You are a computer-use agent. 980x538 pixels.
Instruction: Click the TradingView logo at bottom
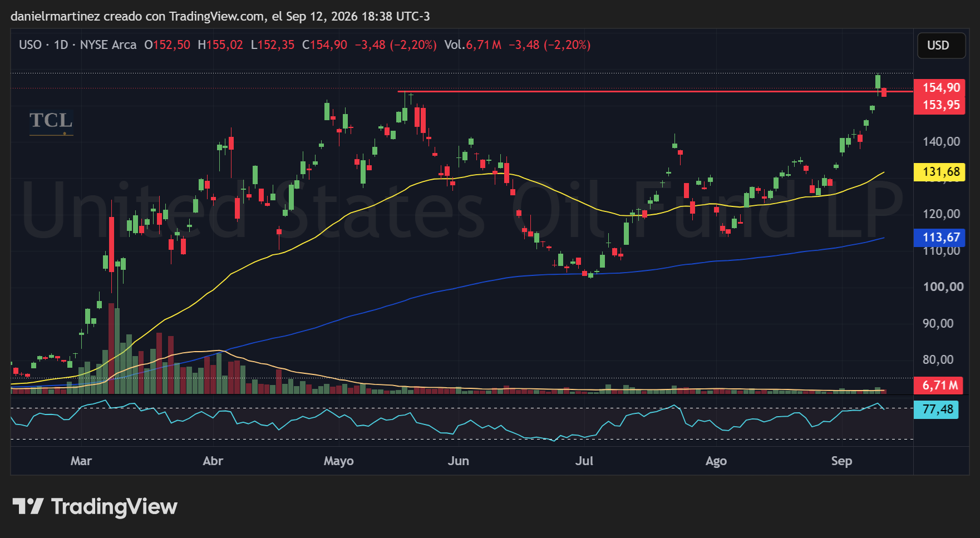coord(95,506)
